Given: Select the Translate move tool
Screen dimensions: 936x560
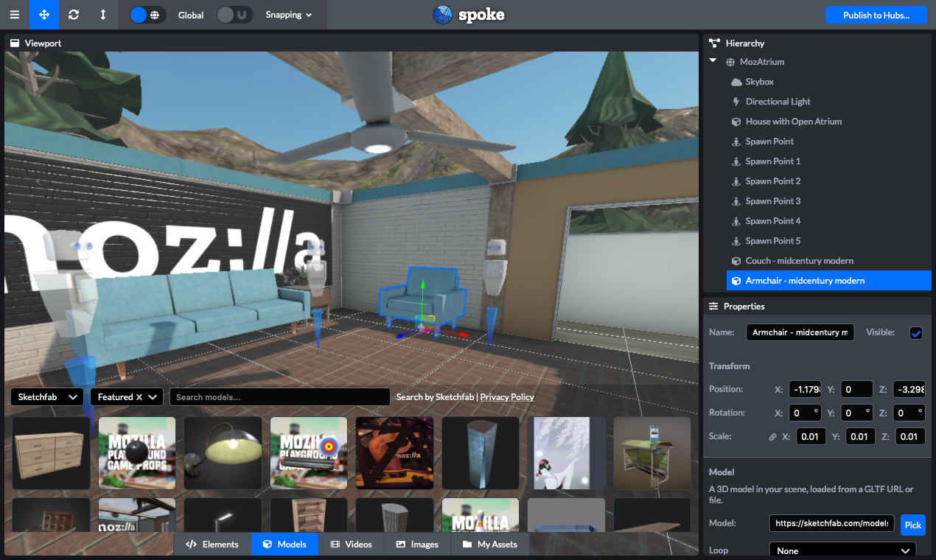Looking at the screenshot, I should 44,15.
